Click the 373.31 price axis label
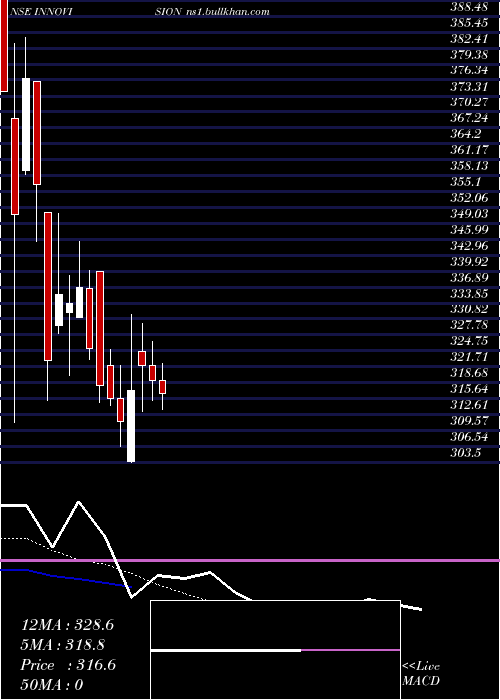This screenshot has width=500, height=700. tap(469, 87)
